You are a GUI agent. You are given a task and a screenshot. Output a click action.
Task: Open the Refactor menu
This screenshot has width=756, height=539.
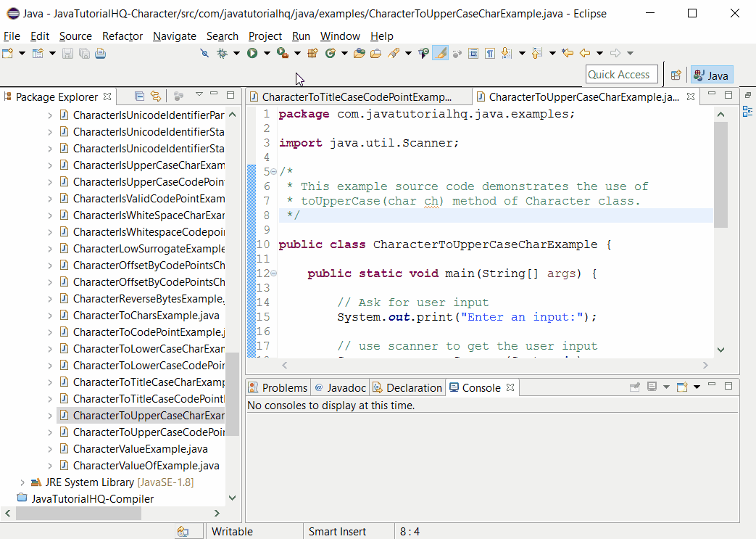[x=122, y=36]
